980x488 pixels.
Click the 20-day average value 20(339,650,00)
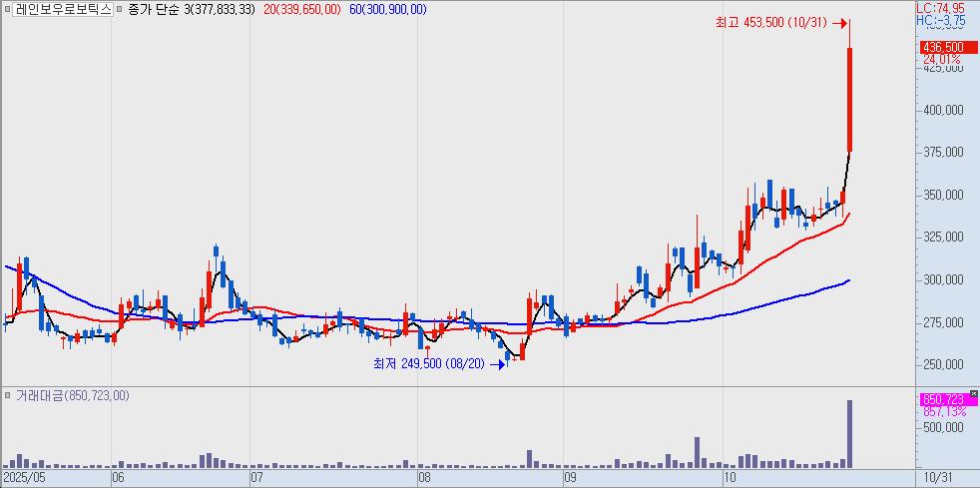coord(301,9)
